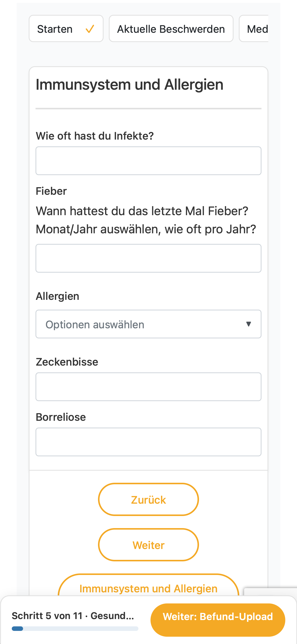Click the Allergien field label
This screenshot has width=297, height=644.
57,296
